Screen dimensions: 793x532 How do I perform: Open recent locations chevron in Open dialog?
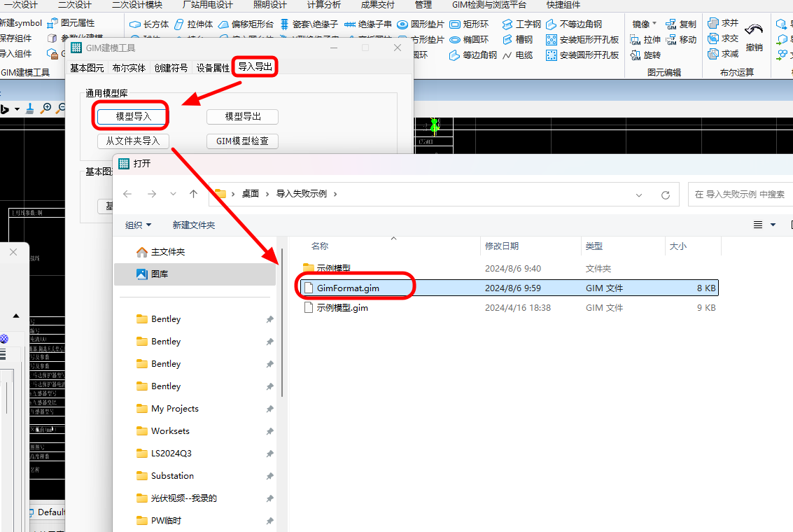(x=173, y=194)
